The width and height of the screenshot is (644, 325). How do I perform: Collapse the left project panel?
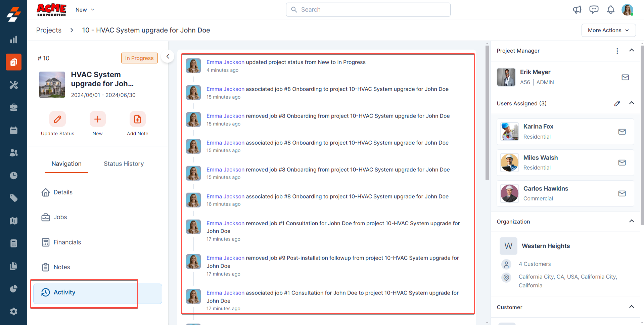click(x=168, y=56)
